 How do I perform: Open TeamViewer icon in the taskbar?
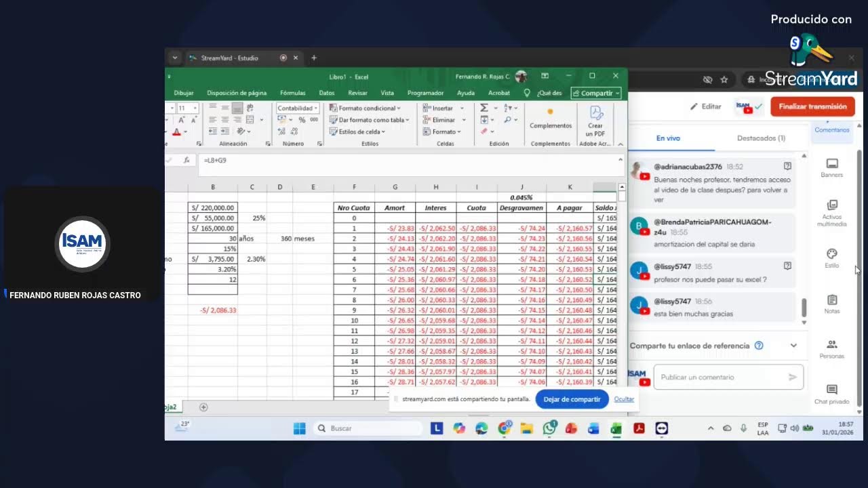pos(661,428)
